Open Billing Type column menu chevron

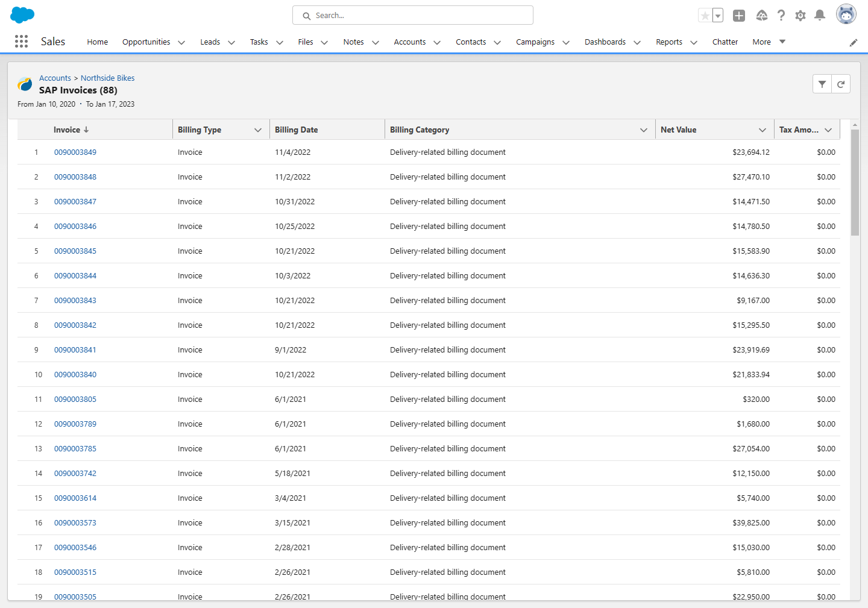click(x=258, y=130)
